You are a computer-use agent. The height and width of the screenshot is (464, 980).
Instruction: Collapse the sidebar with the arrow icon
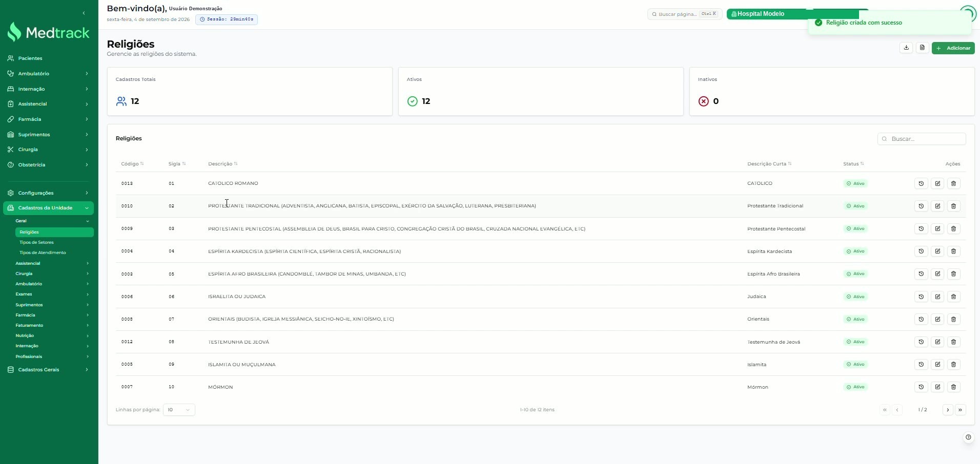click(84, 13)
